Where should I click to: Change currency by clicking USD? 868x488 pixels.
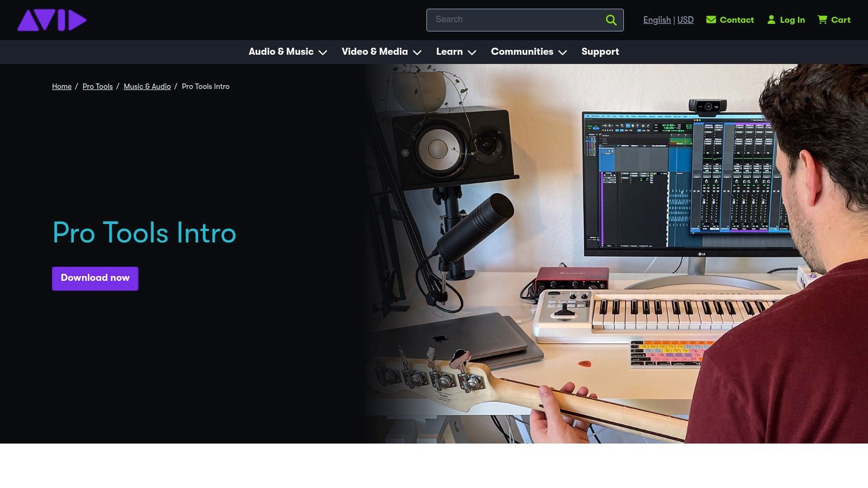tap(685, 20)
